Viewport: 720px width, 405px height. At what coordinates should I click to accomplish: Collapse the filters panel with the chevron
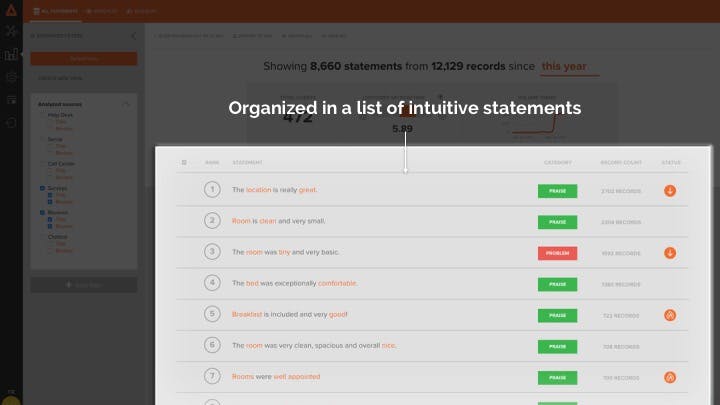(x=133, y=36)
